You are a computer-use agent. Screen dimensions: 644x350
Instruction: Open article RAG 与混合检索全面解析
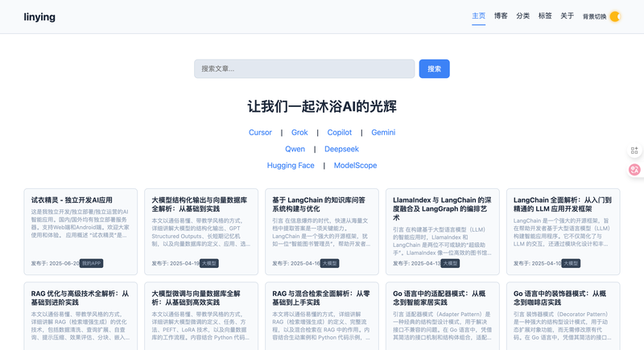[x=320, y=298]
